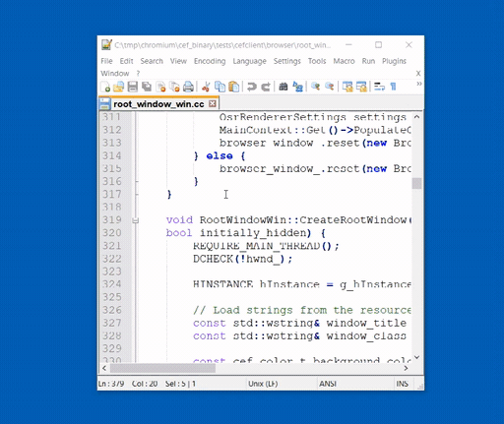Create a new file with New icon
Viewport: 504px width, 424px height.
point(105,87)
